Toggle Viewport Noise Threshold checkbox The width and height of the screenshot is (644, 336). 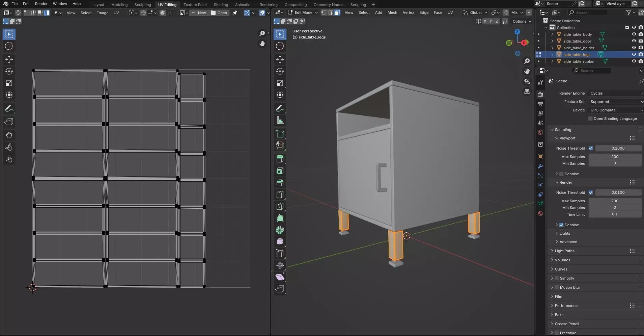[x=591, y=148]
